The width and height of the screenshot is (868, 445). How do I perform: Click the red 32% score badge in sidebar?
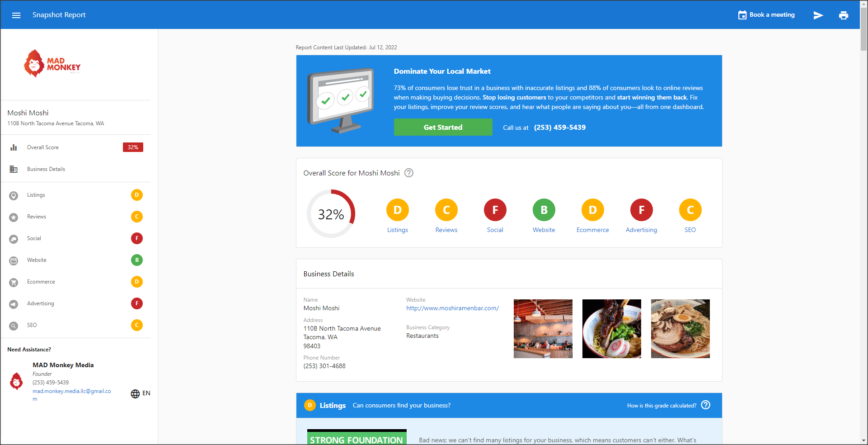click(x=133, y=147)
